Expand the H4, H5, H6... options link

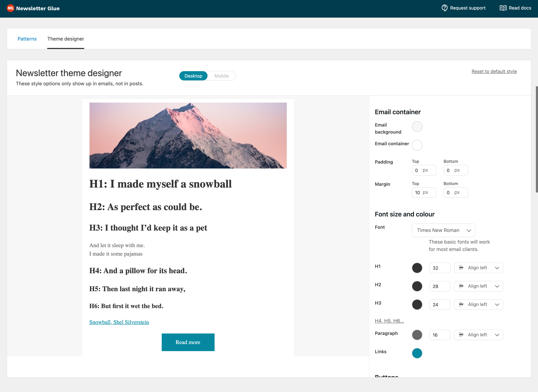click(x=389, y=321)
